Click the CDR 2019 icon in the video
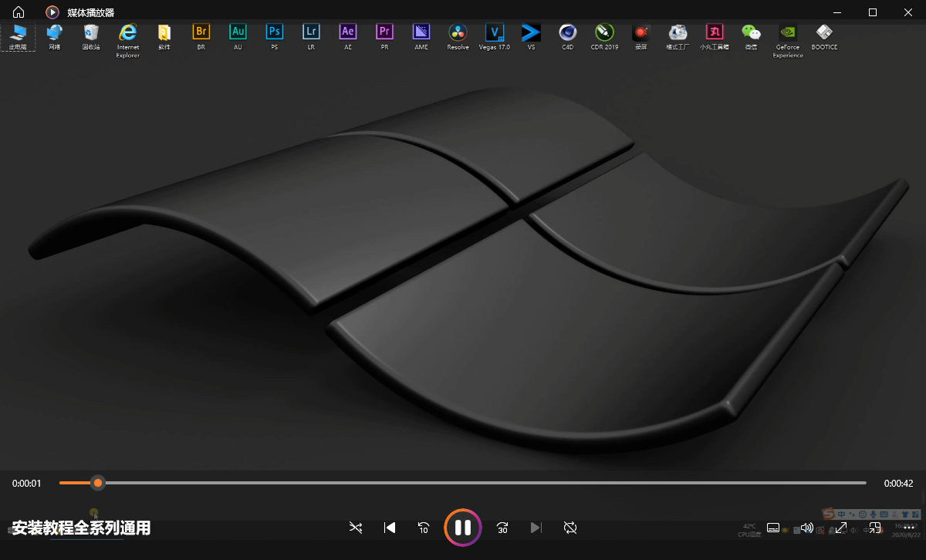The image size is (926, 560). [x=605, y=37]
